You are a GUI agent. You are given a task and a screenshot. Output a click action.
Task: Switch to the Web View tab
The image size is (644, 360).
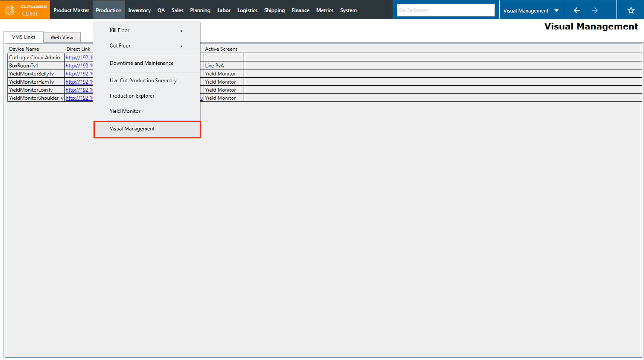pyautogui.click(x=62, y=37)
